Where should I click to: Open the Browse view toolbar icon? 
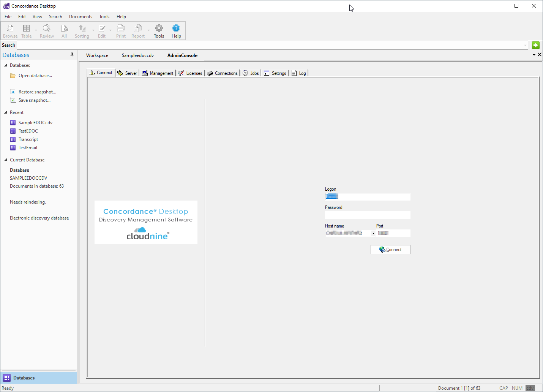click(10, 31)
